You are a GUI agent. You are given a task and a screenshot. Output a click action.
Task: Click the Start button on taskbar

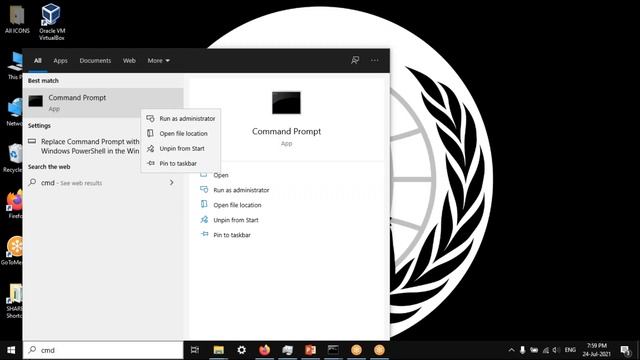(x=11, y=350)
